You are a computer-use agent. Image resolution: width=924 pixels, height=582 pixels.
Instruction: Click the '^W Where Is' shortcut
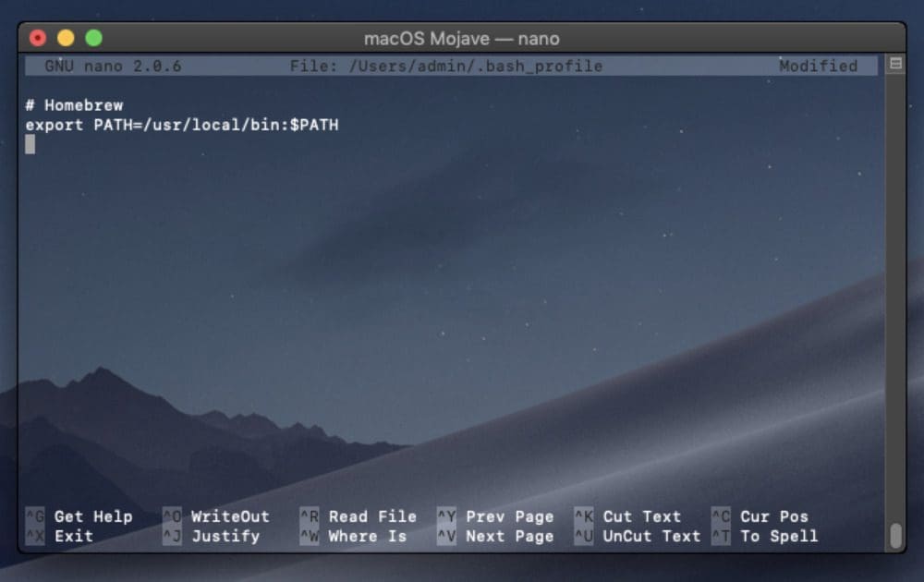[x=354, y=537]
